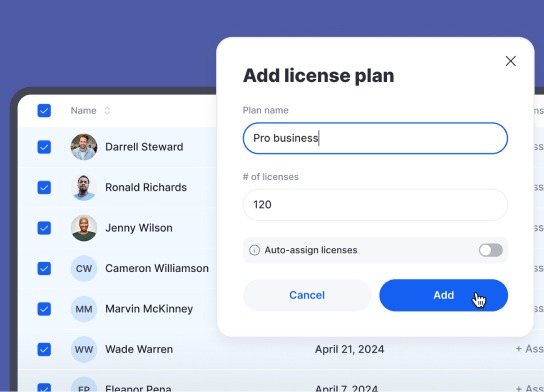Click the Add button
Image resolution: width=544 pixels, height=392 pixels.
pyautogui.click(x=443, y=295)
